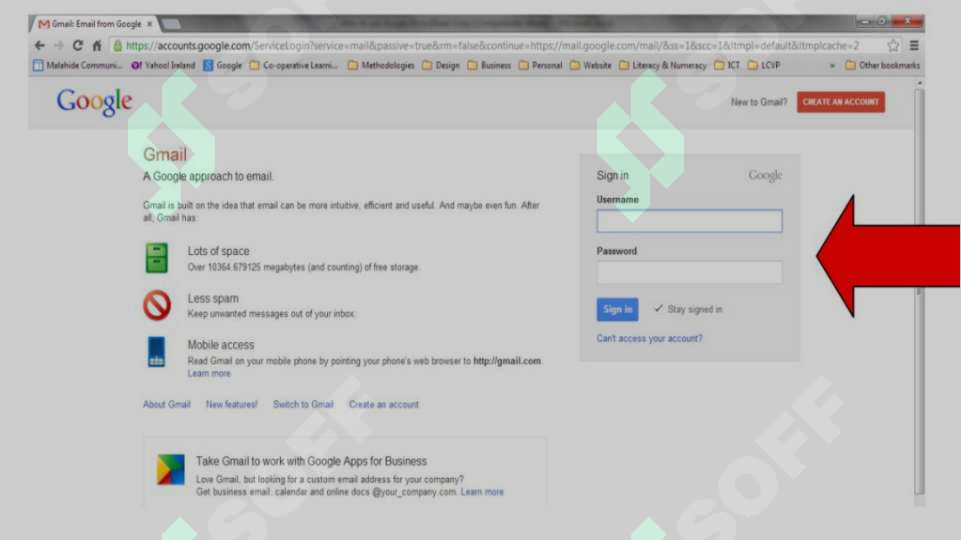Open the New features! link

coord(232,405)
